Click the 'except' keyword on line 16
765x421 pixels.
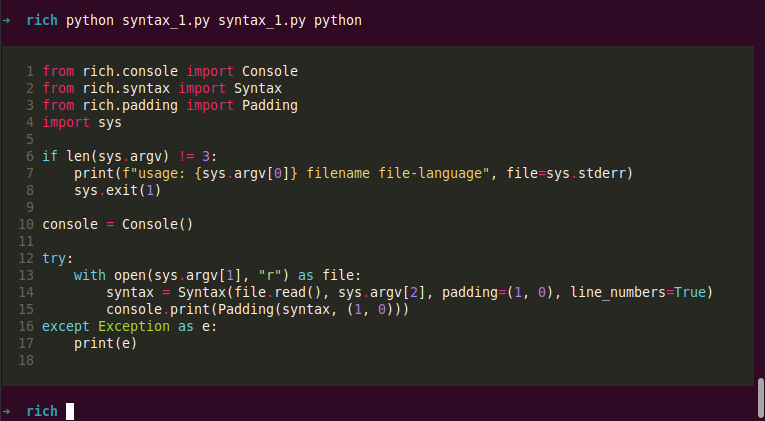66,326
